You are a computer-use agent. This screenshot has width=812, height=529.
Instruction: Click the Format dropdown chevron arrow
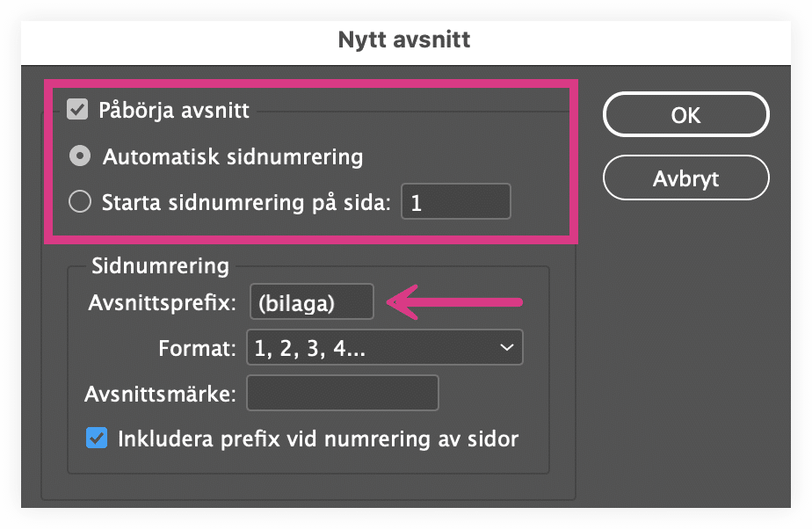point(507,348)
